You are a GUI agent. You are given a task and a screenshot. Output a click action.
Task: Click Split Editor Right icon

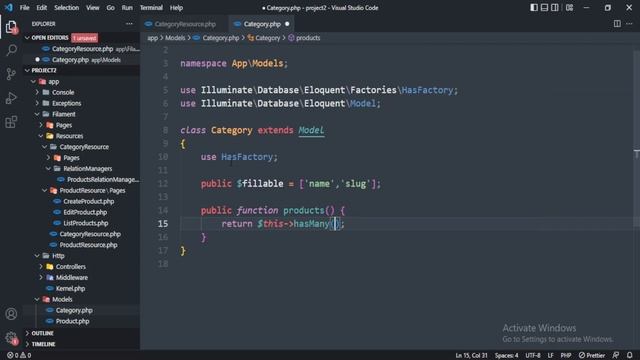pos(617,24)
